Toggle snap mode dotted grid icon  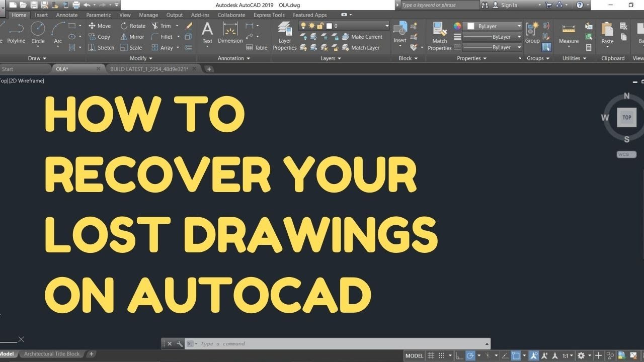pyautogui.click(x=441, y=356)
